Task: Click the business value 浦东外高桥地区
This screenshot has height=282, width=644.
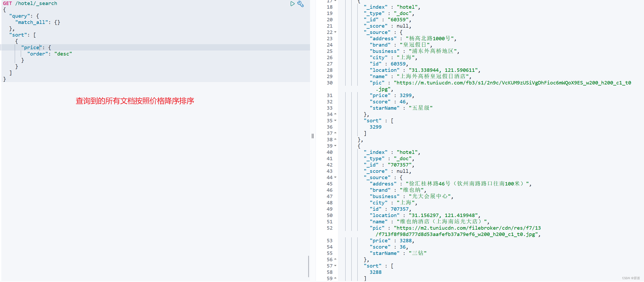Action: click(432, 51)
